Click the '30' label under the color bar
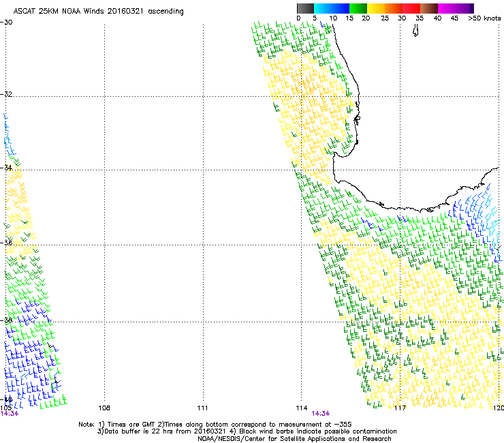The width and height of the screenshot is (504, 443). tap(402, 18)
